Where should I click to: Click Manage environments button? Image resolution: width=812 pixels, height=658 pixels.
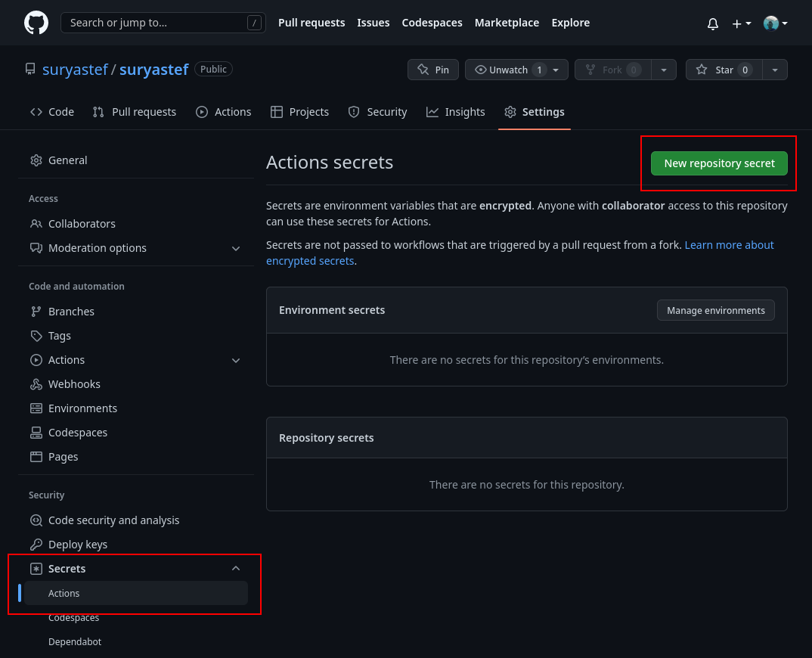click(x=716, y=310)
